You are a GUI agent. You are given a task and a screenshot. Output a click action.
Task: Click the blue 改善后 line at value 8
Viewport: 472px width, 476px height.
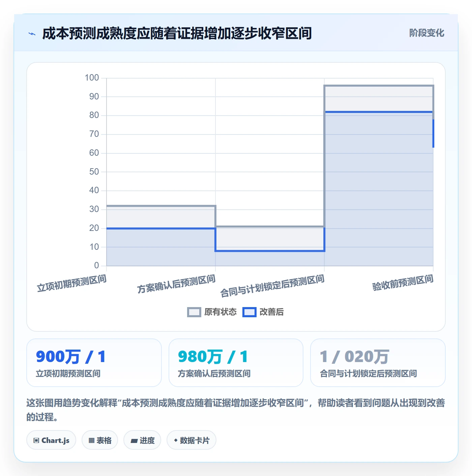[x=270, y=251]
